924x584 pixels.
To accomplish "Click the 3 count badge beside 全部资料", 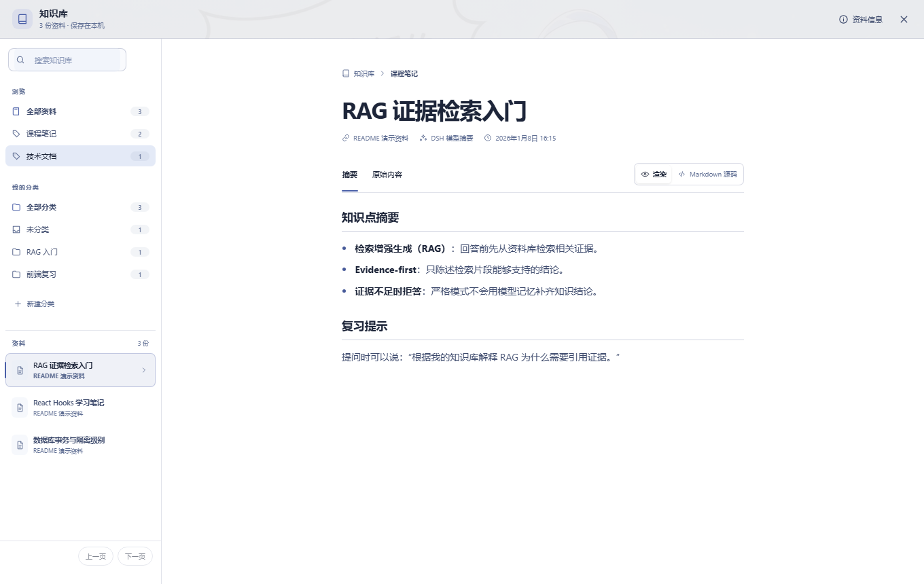I will (140, 111).
